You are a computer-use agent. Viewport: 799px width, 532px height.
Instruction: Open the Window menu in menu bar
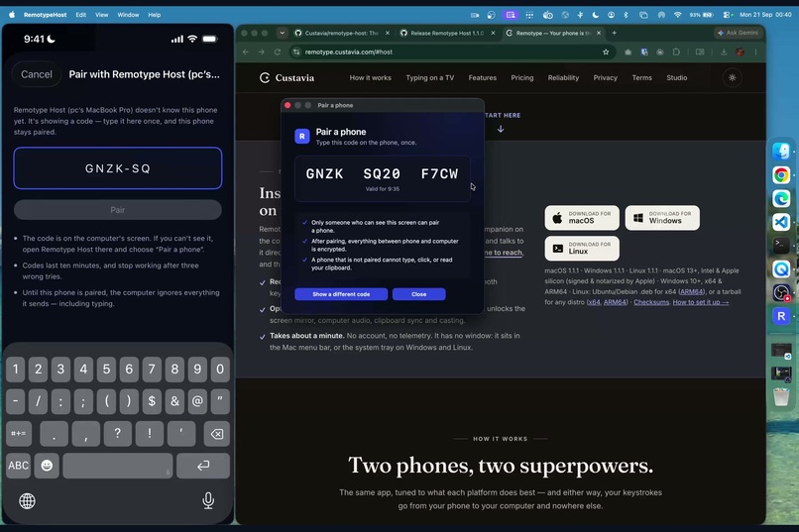click(128, 15)
